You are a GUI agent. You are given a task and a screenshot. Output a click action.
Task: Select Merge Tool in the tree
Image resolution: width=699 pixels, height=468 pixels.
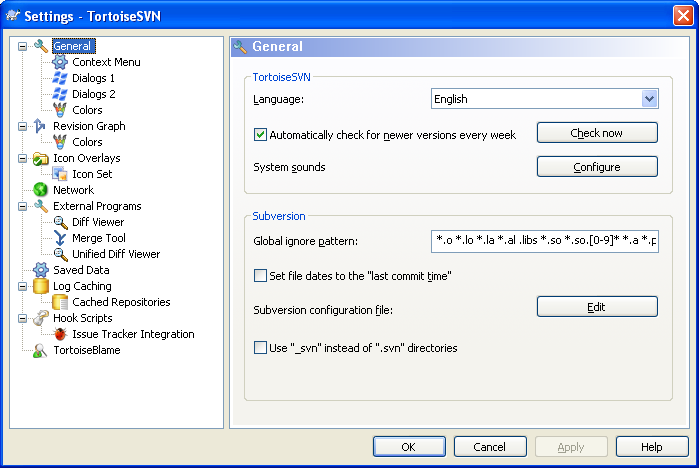pos(99,238)
